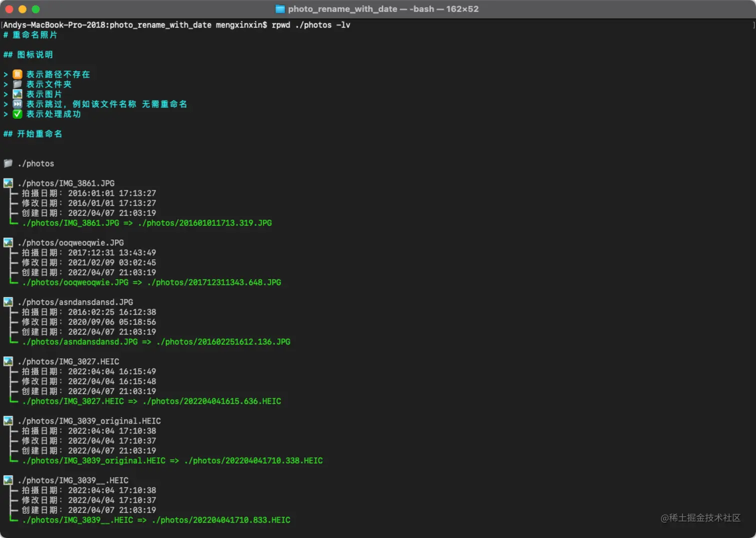The width and height of the screenshot is (756, 538).
Task: Click the path ./photos/IMG_3039__.HEIC heading
Action: (73, 481)
